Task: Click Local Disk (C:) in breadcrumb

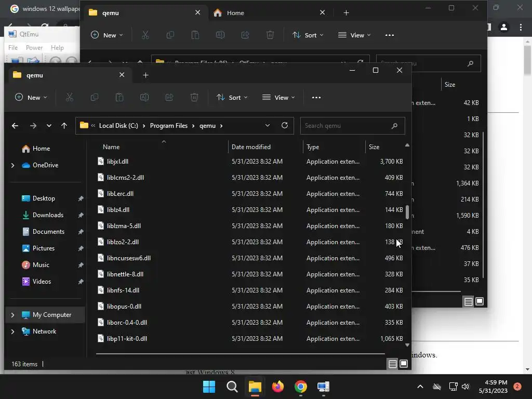Action: 118,126
